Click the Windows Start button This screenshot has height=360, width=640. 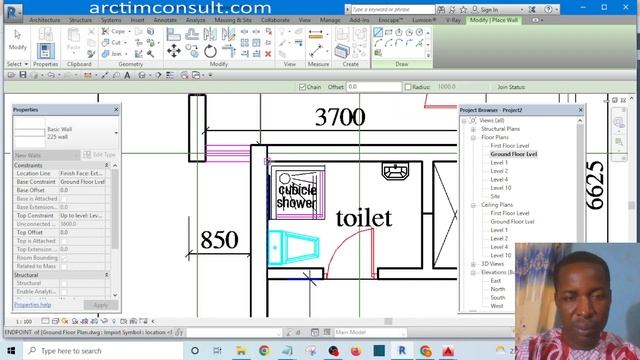pos(11,351)
